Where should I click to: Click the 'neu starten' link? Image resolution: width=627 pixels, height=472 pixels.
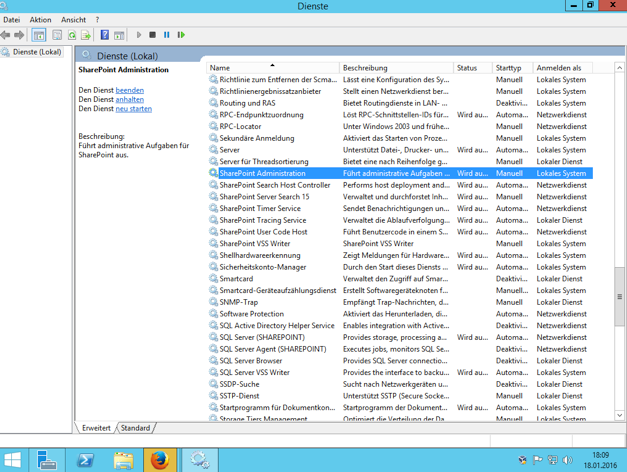coord(134,109)
